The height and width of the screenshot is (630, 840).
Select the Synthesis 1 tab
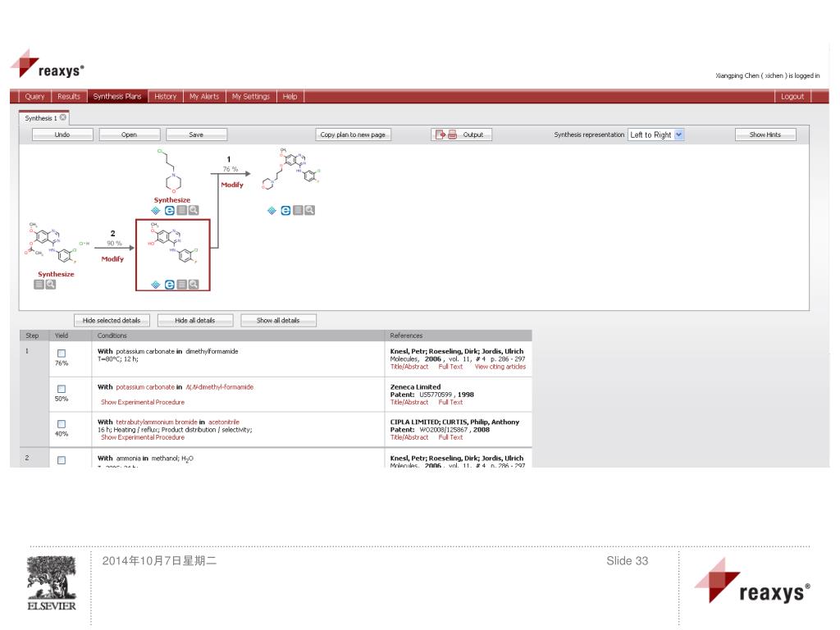[x=41, y=118]
